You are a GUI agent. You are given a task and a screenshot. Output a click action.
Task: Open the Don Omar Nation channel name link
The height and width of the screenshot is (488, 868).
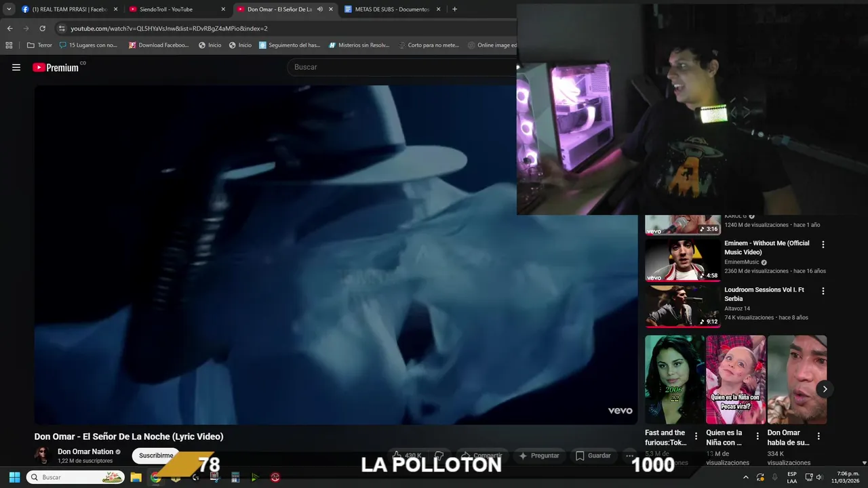coord(85,451)
